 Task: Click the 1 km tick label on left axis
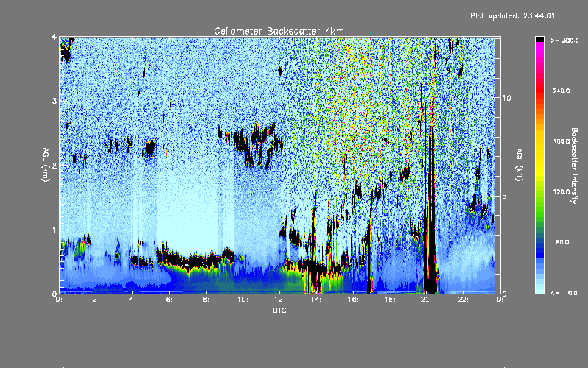coord(54,230)
